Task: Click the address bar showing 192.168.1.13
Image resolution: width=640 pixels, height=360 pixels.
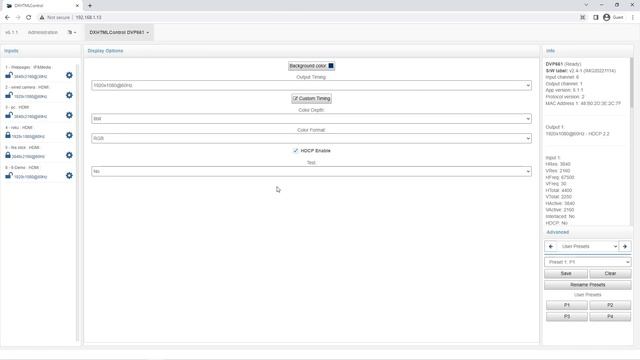Action: pos(89,18)
